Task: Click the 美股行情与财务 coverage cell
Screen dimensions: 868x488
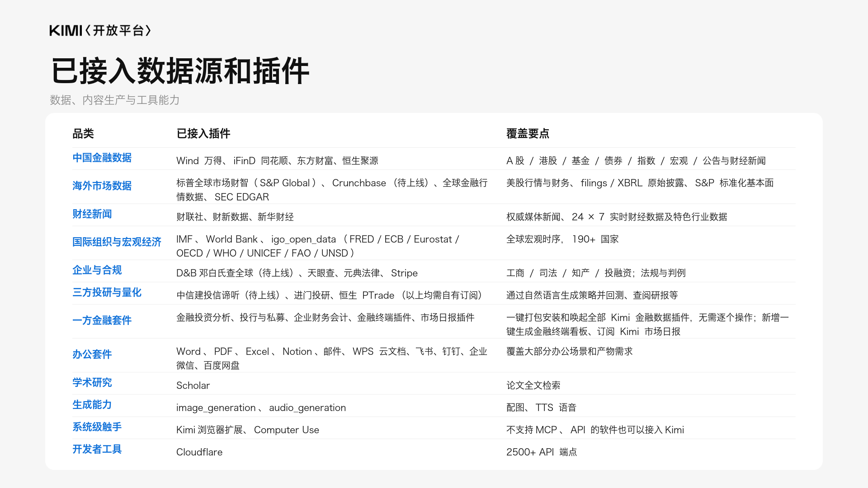Action: tap(640, 183)
